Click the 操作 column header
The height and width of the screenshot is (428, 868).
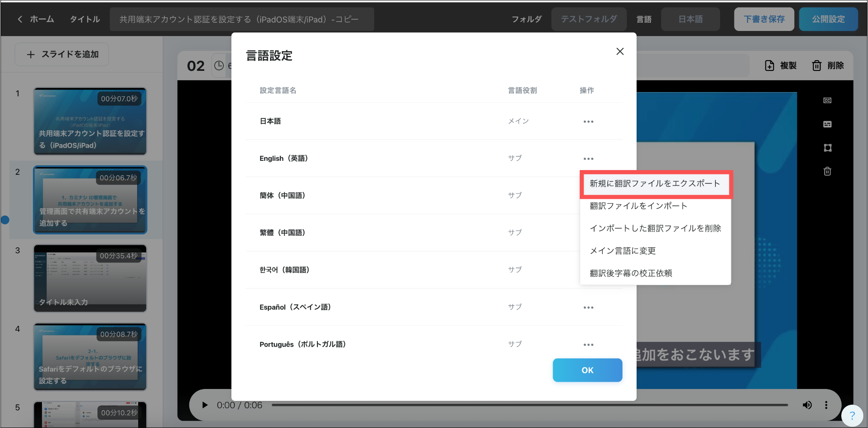(x=587, y=90)
